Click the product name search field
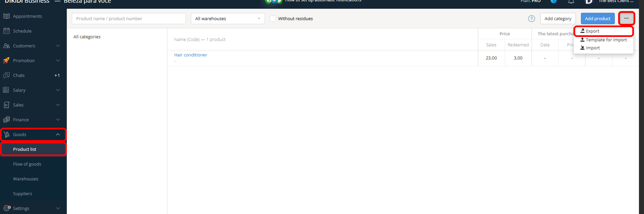 pyautogui.click(x=129, y=18)
